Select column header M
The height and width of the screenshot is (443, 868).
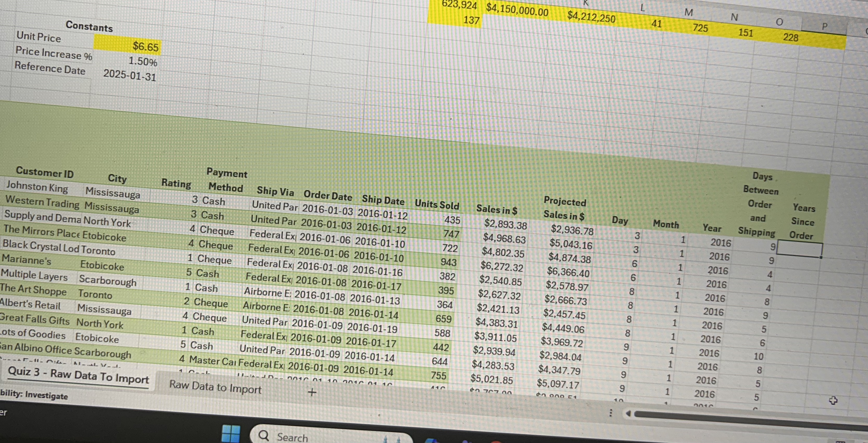(x=689, y=13)
